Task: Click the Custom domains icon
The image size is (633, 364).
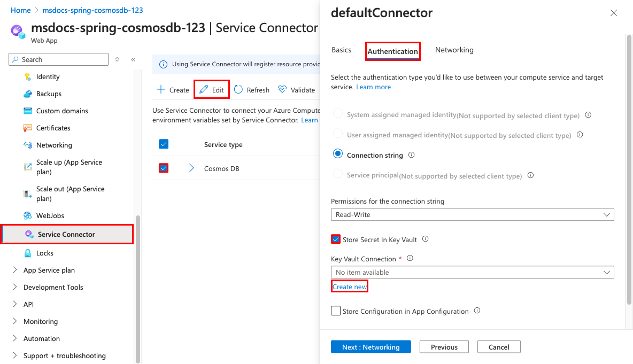Action: pyautogui.click(x=28, y=111)
